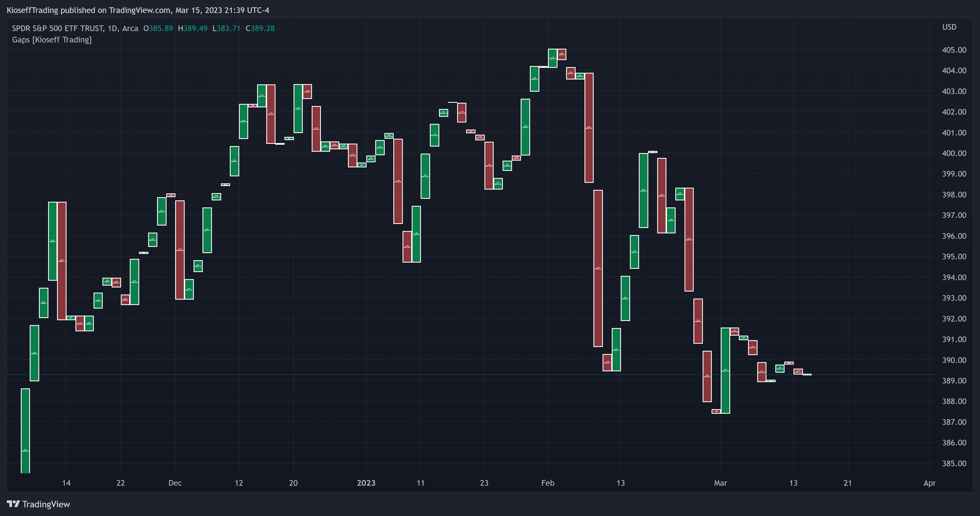Click the 12 date label on time axis
This screenshot has height=516, width=980.
(x=238, y=483)
